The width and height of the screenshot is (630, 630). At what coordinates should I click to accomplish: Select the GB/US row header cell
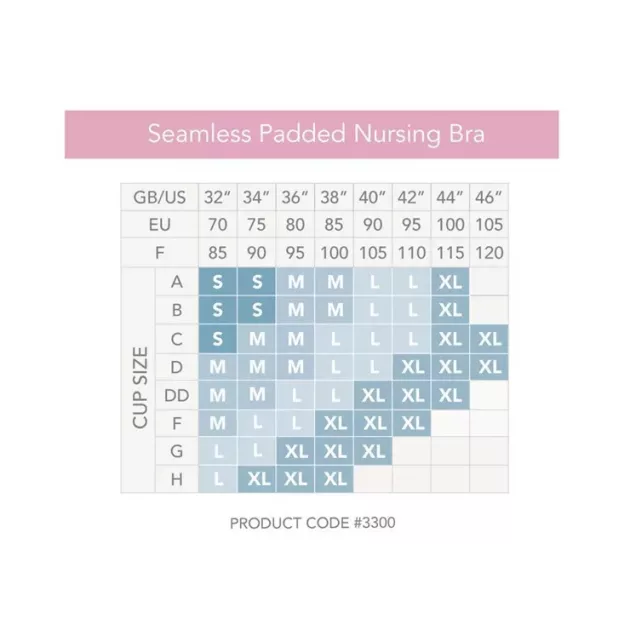pyautogui.click(x=160, y=197)
